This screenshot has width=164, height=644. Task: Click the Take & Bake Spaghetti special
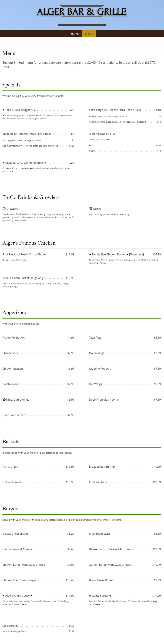19,110
